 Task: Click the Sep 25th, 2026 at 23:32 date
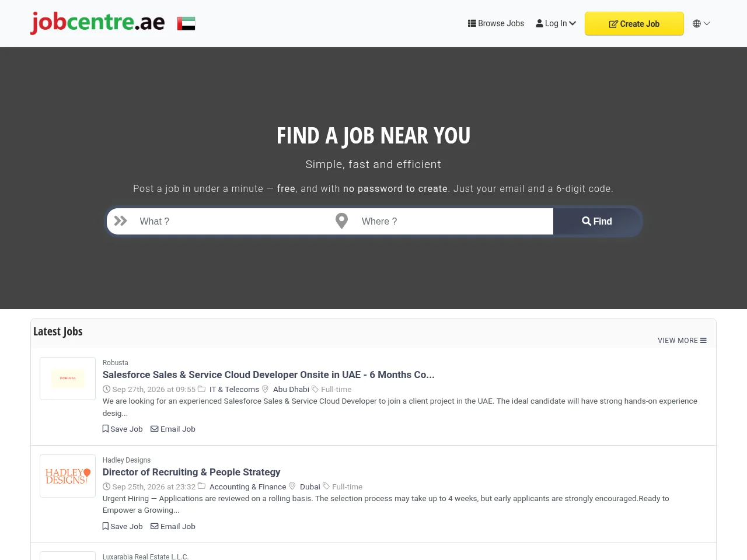(154, 487)
